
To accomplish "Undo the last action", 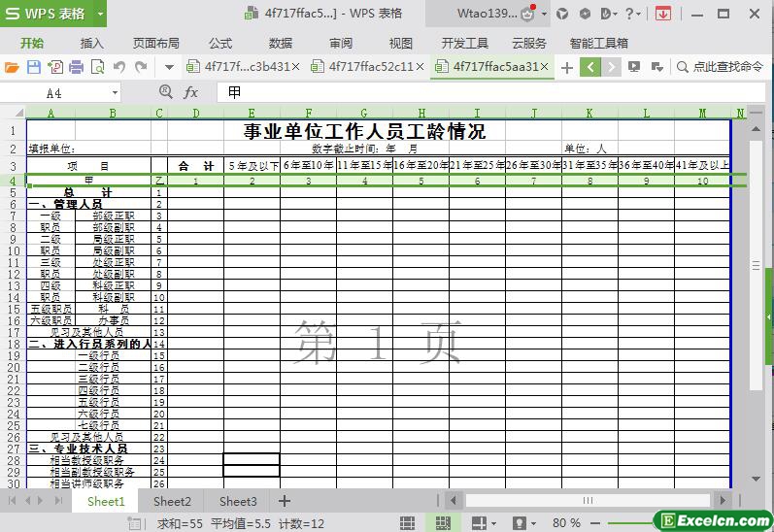I will coord(118,67).
